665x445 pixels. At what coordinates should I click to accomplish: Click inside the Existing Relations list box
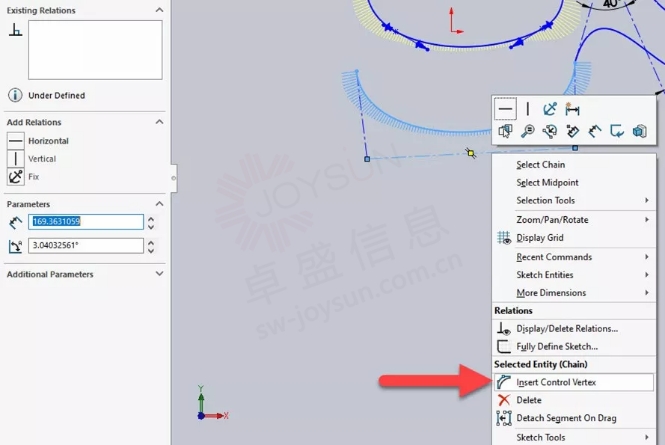pyautogui.click(x=95, y=50)
